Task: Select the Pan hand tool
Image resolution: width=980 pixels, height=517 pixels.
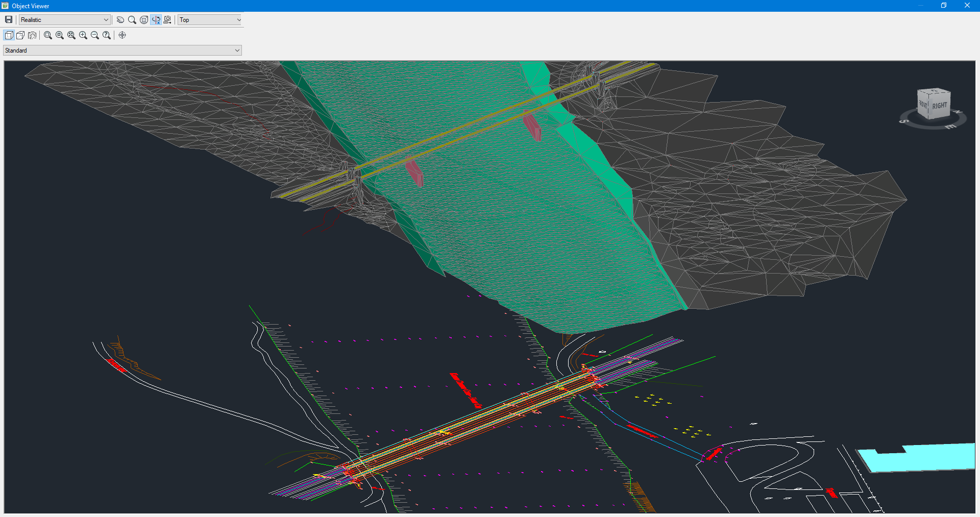Action: pyautogui.click(x=120, y=20)
